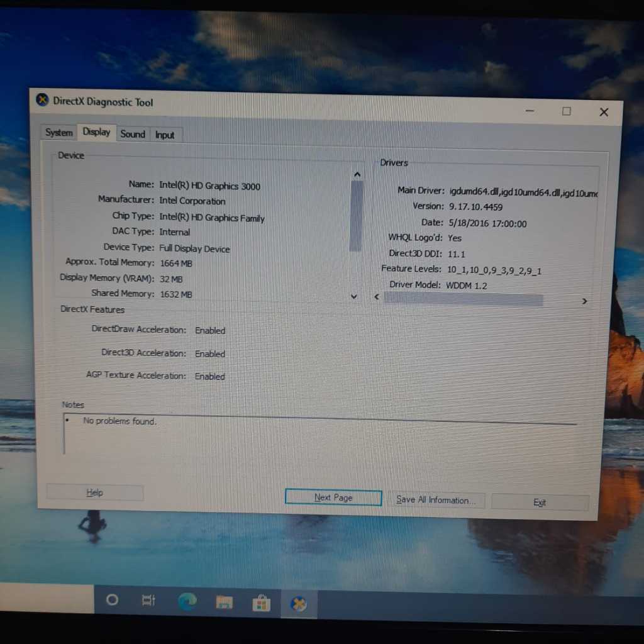Screen dimensions: 644x644
Task: Close the DirectX Diagnostic Tool window
Action: (x=604, y=112)
